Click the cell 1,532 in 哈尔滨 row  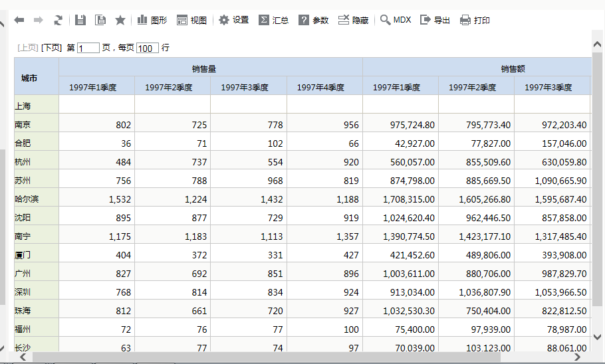pyautogui.click(x=97, y=197)
